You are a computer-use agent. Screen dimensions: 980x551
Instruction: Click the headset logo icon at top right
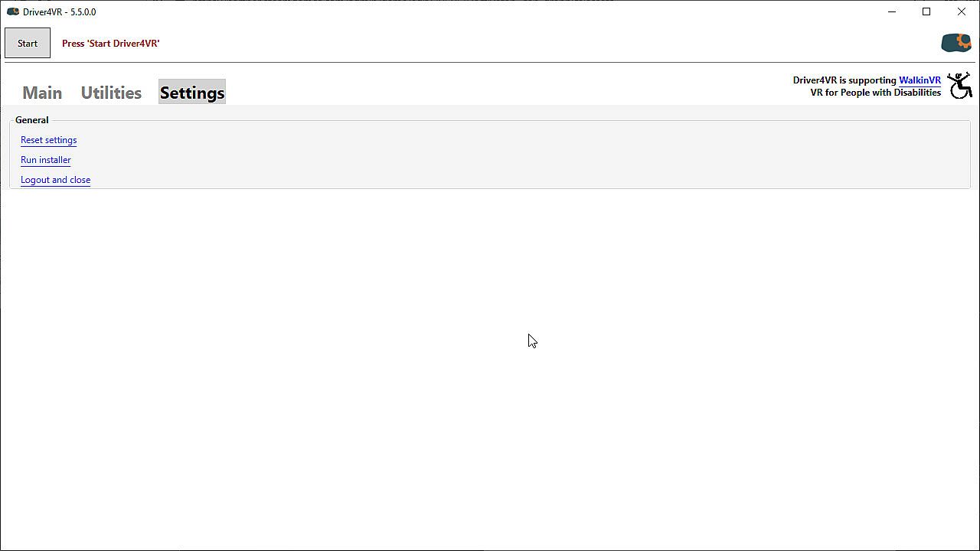coord(955,43)
